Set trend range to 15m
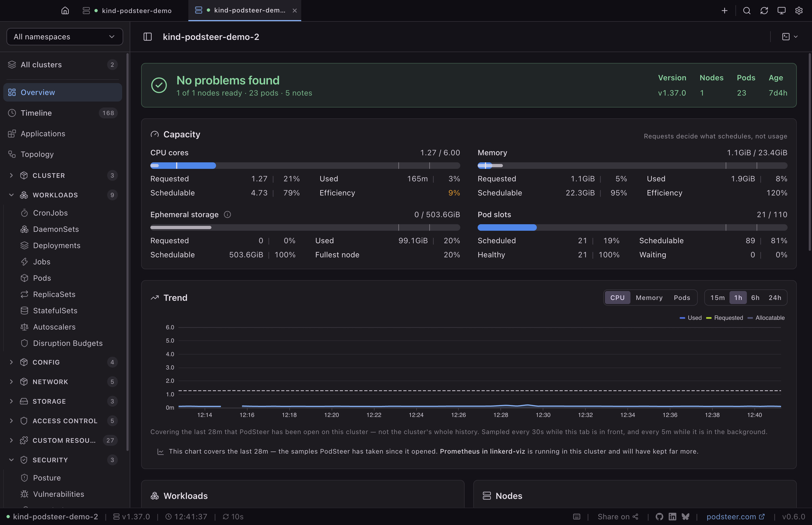The height and width of the screenshot is (525, 812). tap(717, 298)
